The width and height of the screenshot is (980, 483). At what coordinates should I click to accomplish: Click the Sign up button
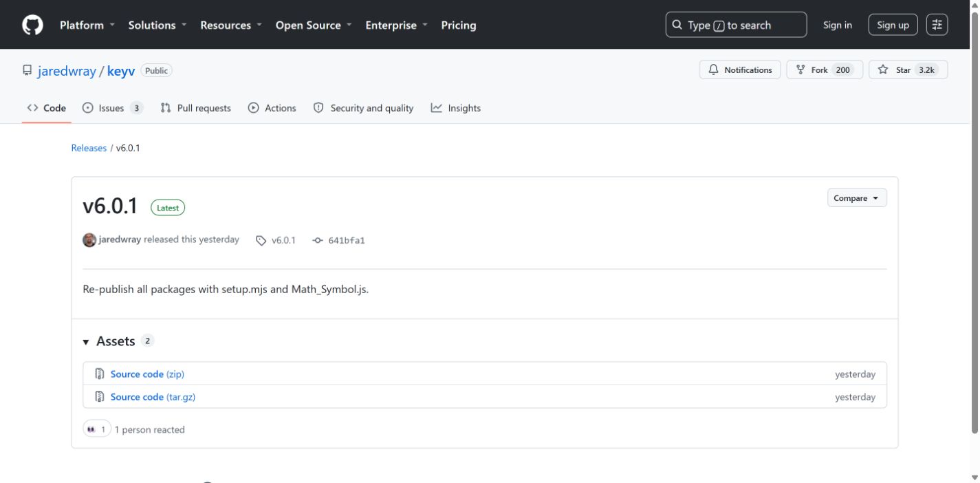click(893, 25)
